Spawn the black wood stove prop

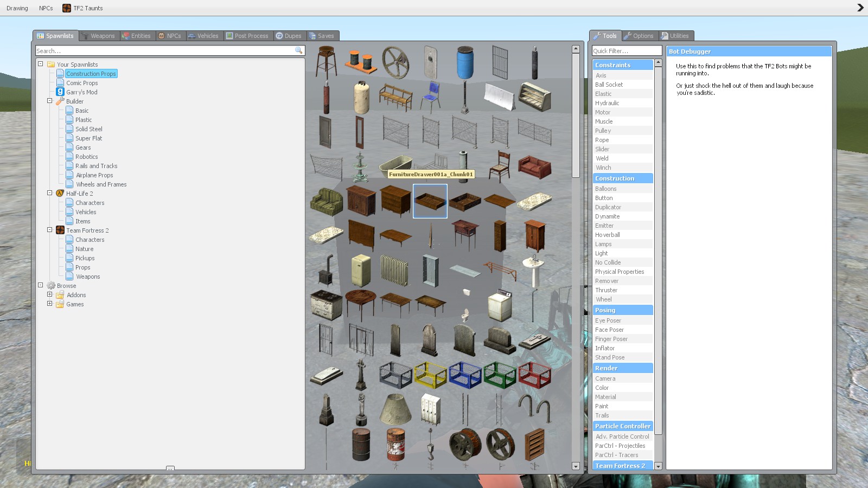coord(326,271)
